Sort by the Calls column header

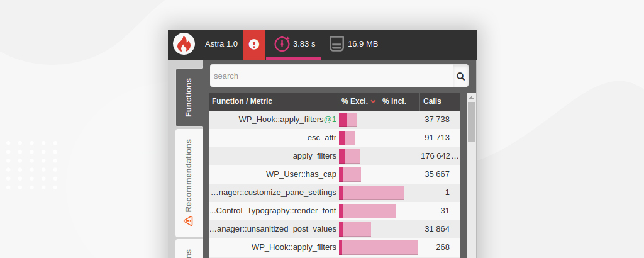coord(440,101)
